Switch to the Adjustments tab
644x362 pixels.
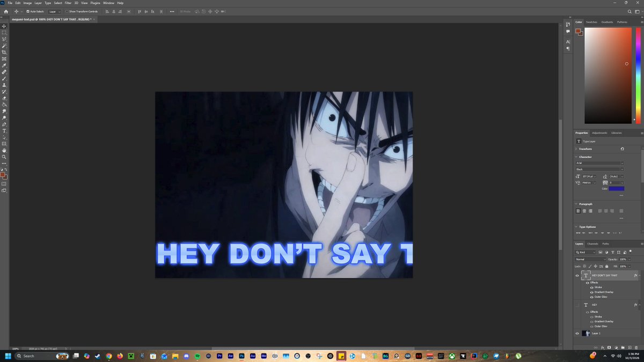click(x=599, y=133)
